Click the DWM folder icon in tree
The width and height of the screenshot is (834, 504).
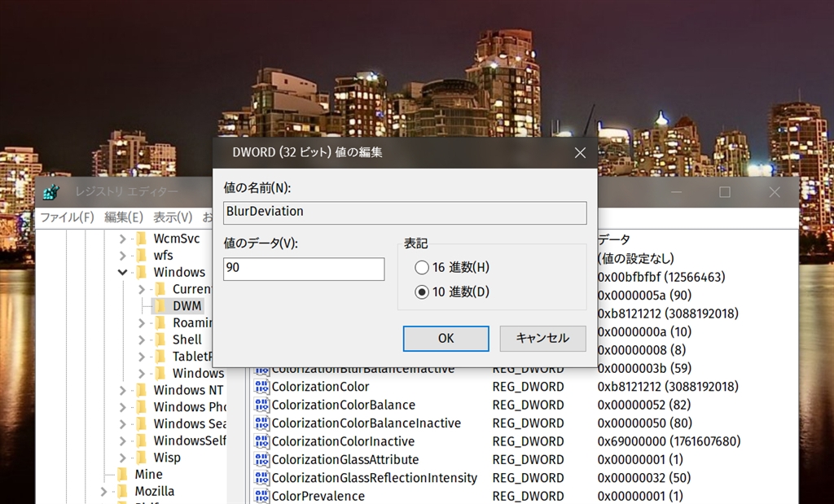[160, 305]
